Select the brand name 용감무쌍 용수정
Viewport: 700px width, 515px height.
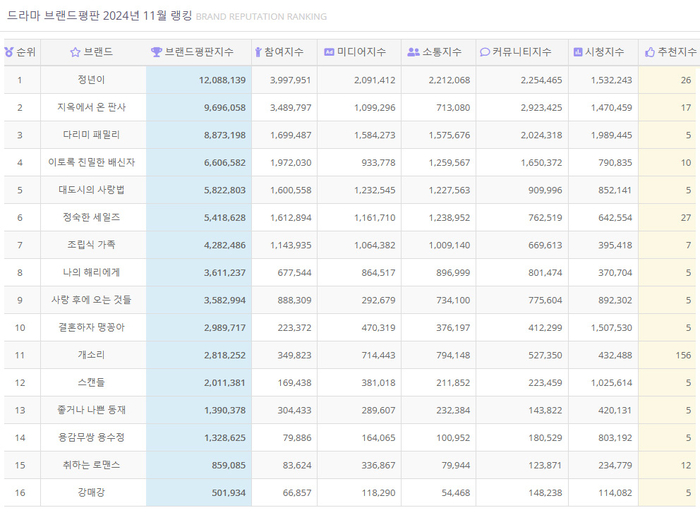point(92,438)
